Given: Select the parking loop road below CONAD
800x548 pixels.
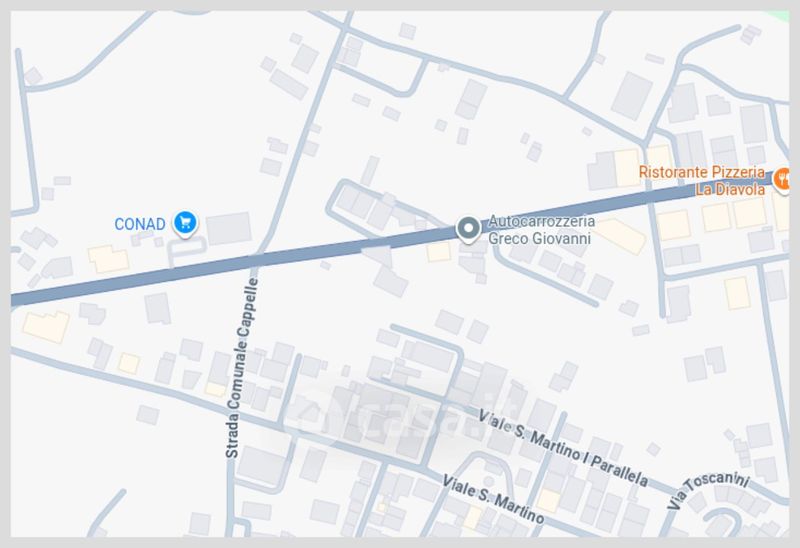Looking at the screenshot, I should click(x=186, y=250).
